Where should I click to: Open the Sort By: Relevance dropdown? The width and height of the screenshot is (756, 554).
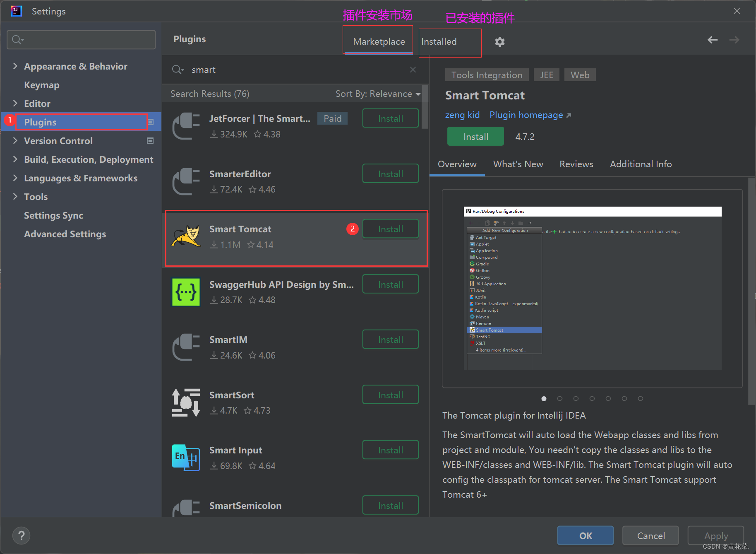tap(378, 94)
